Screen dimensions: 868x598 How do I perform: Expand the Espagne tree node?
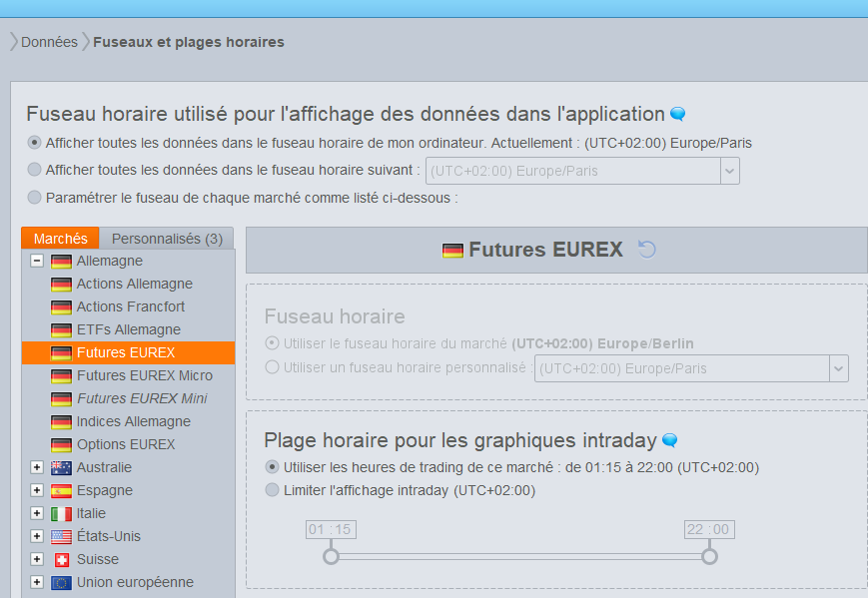click(37, 490)
